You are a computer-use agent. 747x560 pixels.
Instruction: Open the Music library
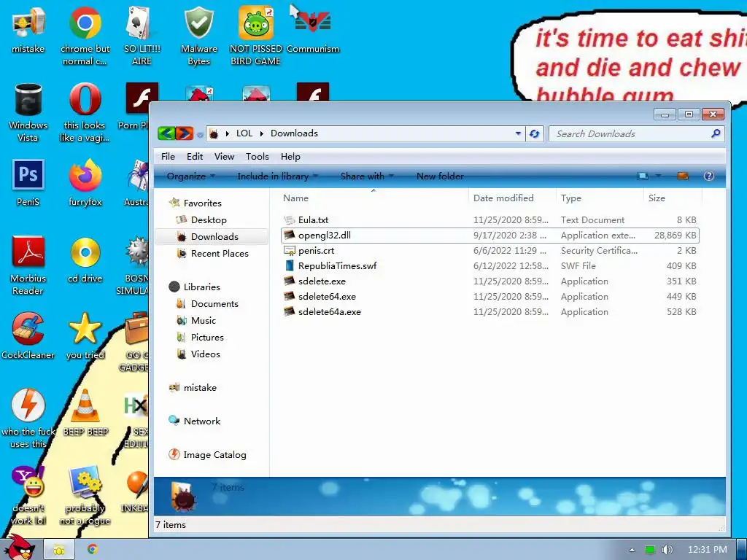tap(204, 321)
